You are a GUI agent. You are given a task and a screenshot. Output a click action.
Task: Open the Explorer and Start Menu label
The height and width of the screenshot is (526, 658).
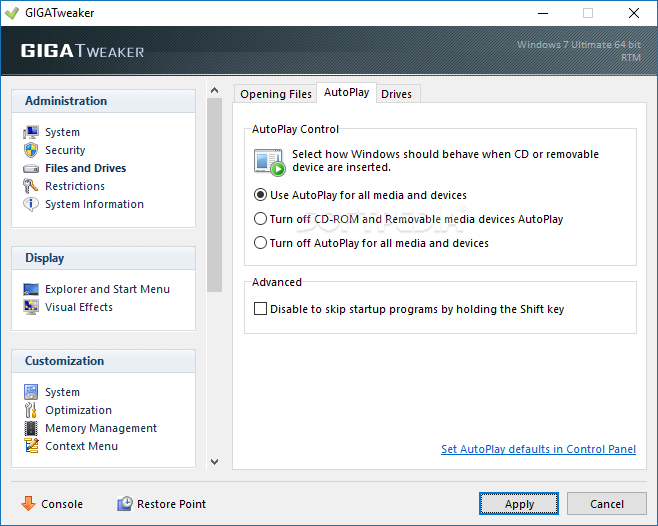point(107,289)
